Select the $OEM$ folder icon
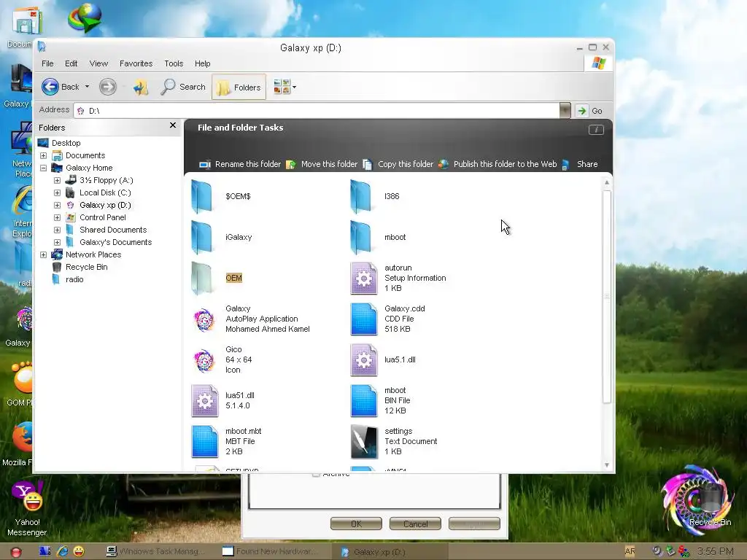747x560 pixels. [201, 196]
